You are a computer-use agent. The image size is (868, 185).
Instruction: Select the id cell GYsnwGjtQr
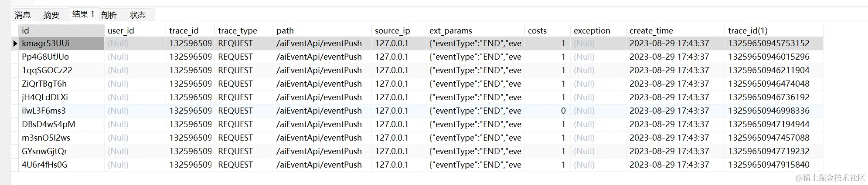pos(61,151)
